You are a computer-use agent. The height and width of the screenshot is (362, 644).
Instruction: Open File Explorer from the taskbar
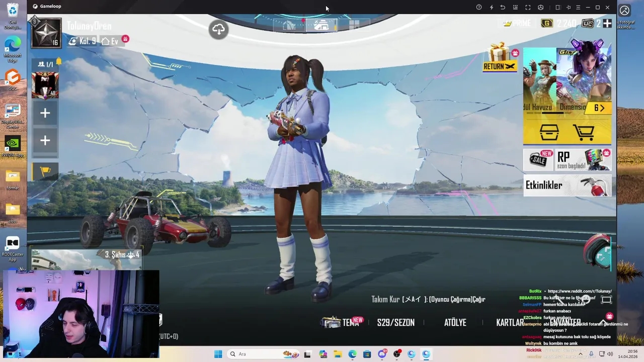pyautogui.click(x=338, y=354)
